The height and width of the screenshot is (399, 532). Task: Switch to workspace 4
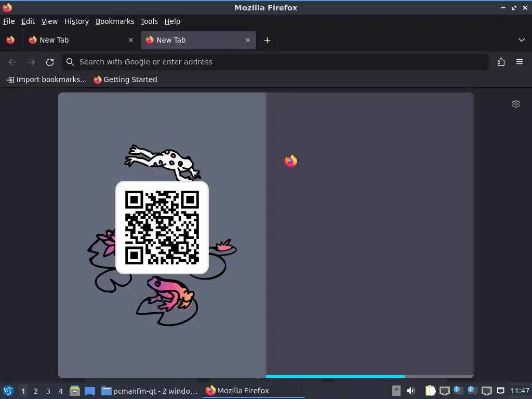coord(61,391)
